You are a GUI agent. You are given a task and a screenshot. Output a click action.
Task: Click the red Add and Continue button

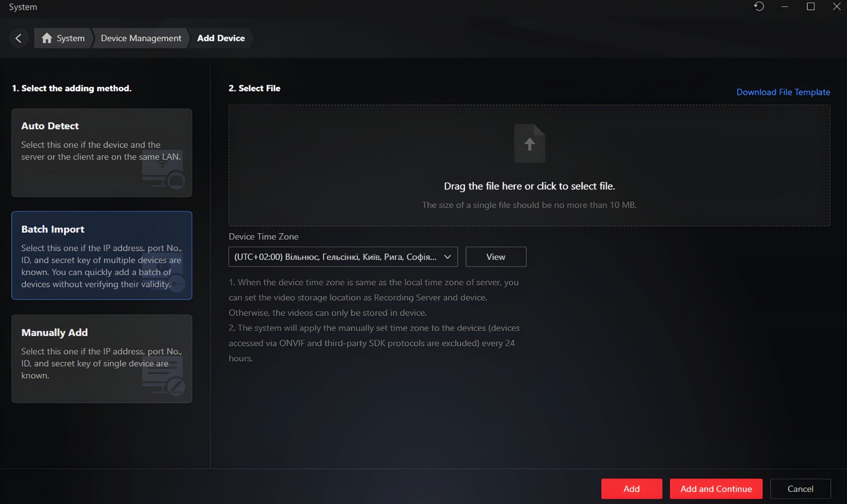click(x=716, y=489)
